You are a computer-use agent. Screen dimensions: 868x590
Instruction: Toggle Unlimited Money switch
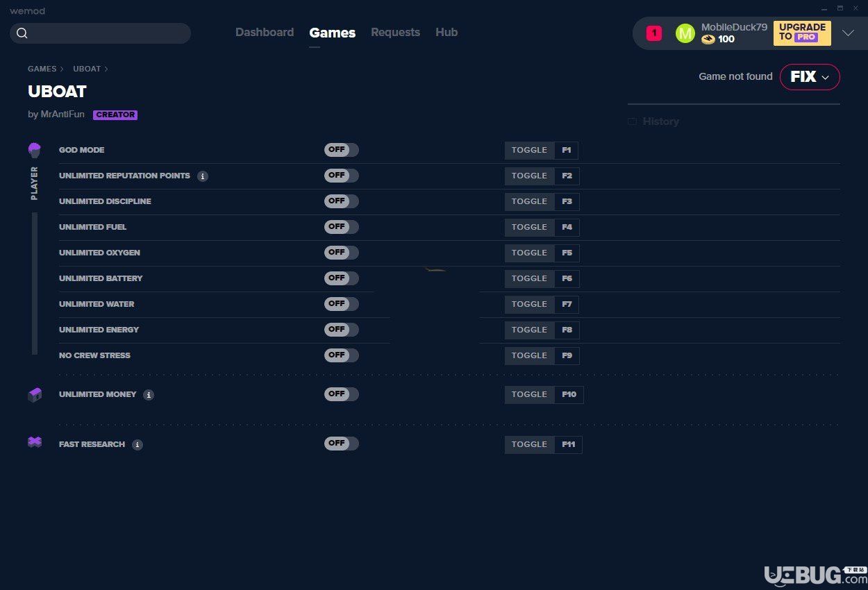point(342,394)
